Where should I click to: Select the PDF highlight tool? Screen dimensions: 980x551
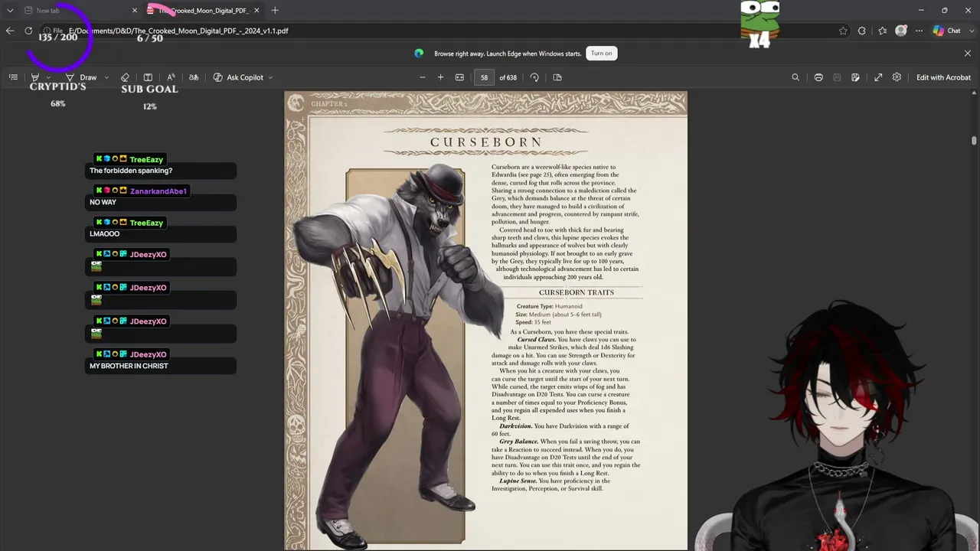pos(35,77)
